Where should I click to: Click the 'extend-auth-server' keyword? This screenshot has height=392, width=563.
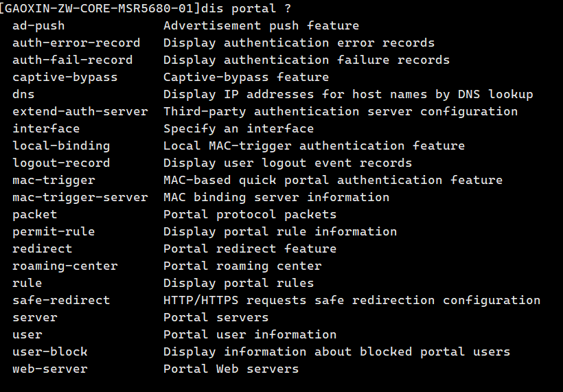click(x=80, y=111)
